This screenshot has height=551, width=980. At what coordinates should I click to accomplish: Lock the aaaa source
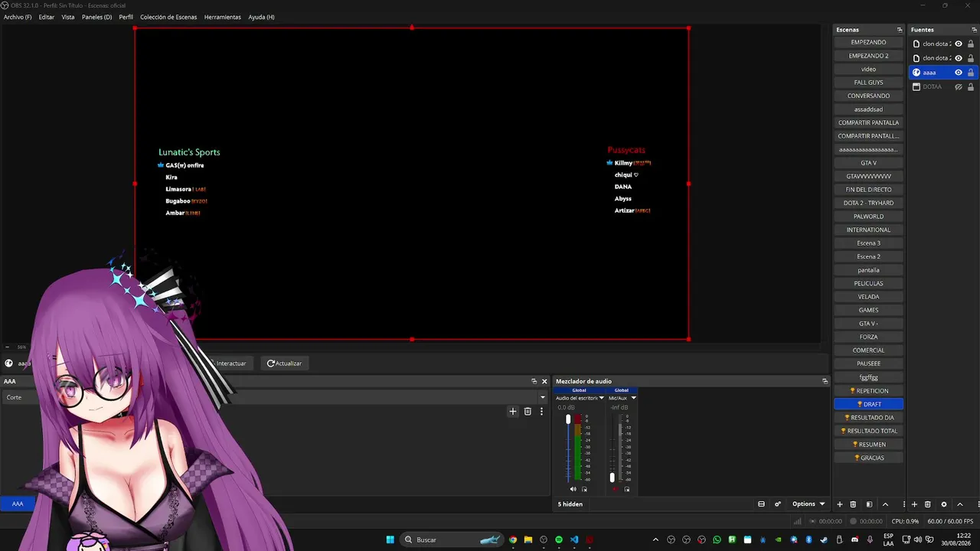point(971,73)
